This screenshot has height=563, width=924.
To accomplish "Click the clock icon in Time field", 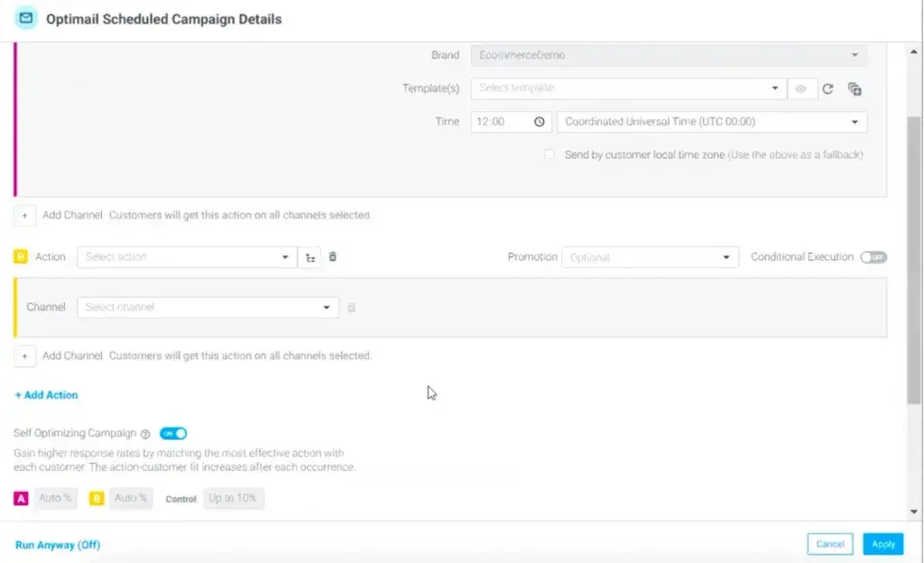I will click(540, 122).
